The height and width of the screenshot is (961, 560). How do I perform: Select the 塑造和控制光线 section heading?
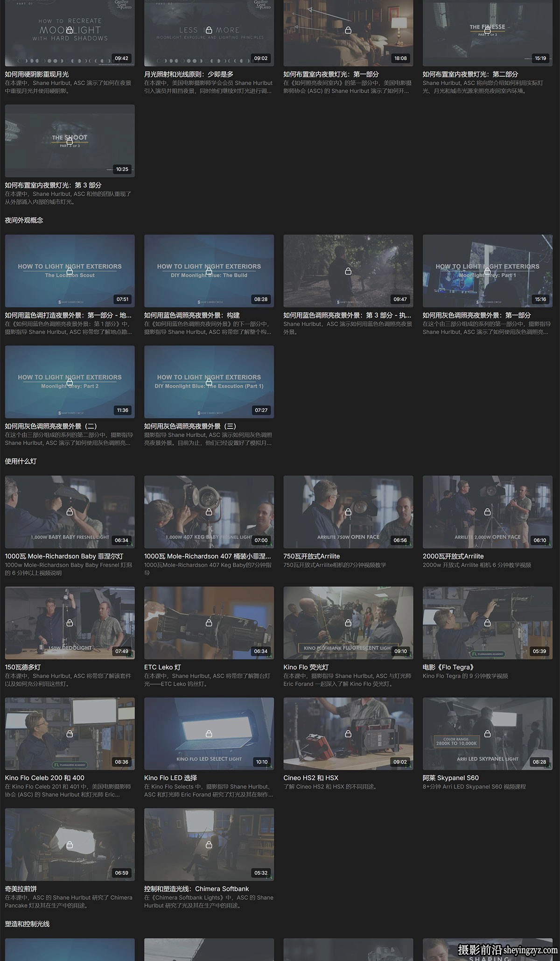coord(27,924)
